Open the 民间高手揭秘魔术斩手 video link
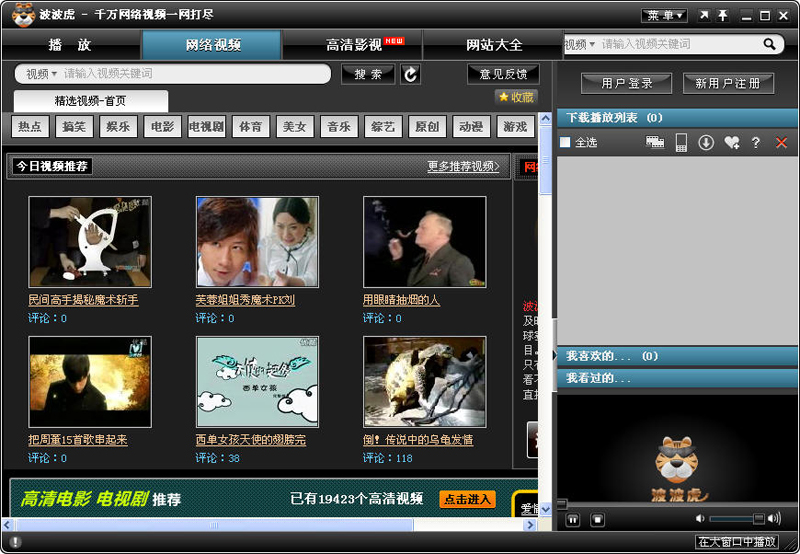The width and height of the screenshot is (800, 554). point(83,300)
